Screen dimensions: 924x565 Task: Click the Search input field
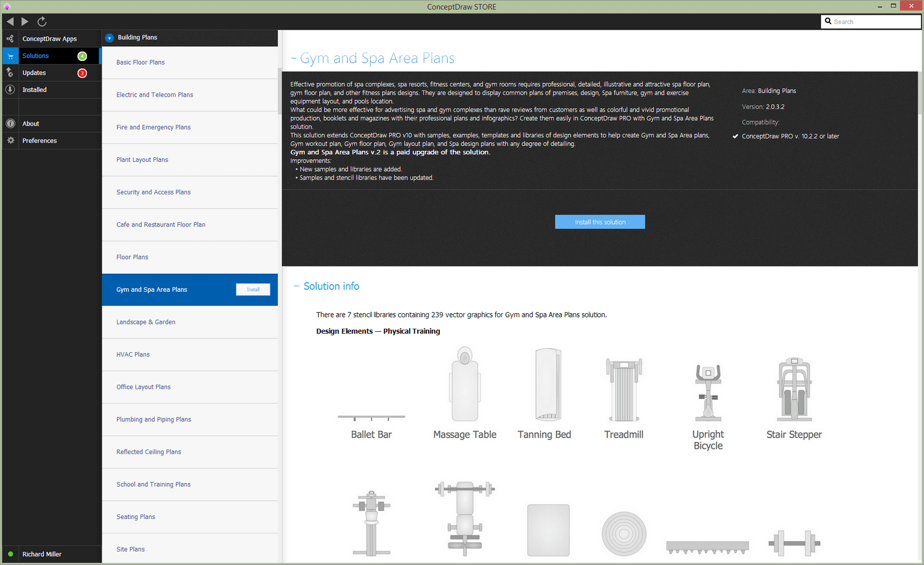(871, 22)
